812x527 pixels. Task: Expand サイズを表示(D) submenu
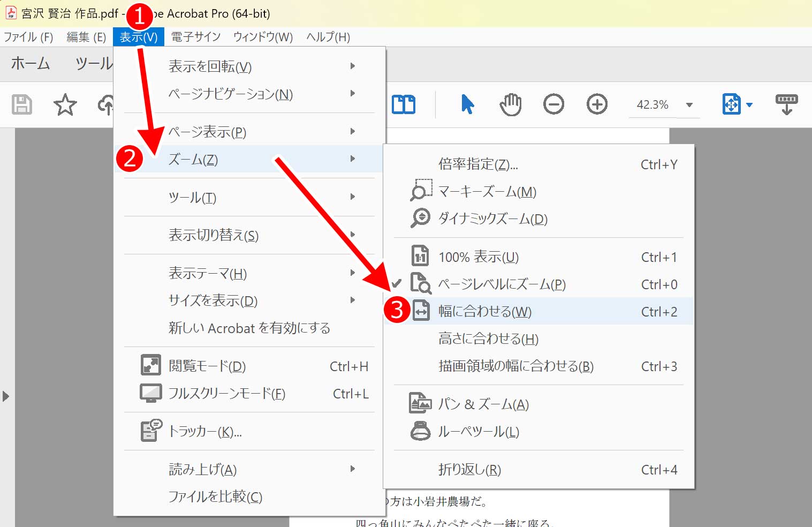[x=249, y=300]
